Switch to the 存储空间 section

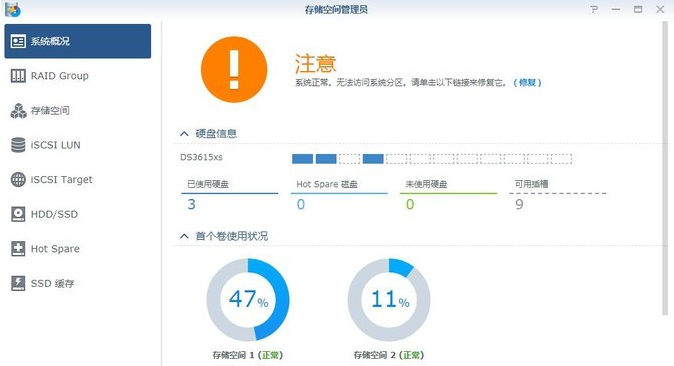[78, 111]
